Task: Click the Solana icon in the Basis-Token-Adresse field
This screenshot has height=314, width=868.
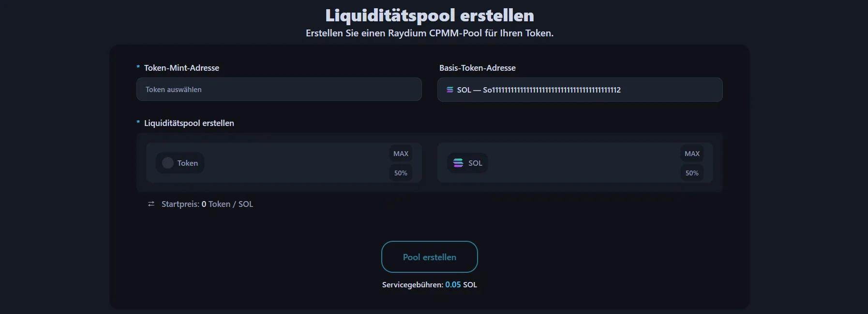Action: coord(449,90)
